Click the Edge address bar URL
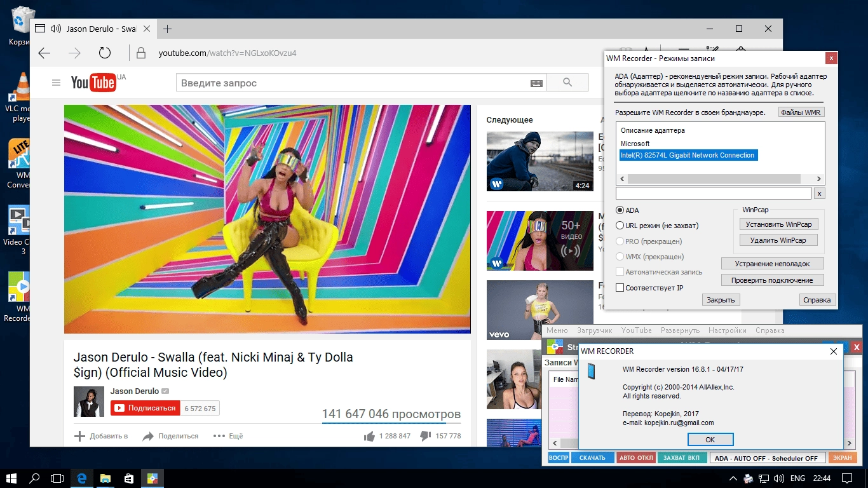 click(x=227, y=53)
